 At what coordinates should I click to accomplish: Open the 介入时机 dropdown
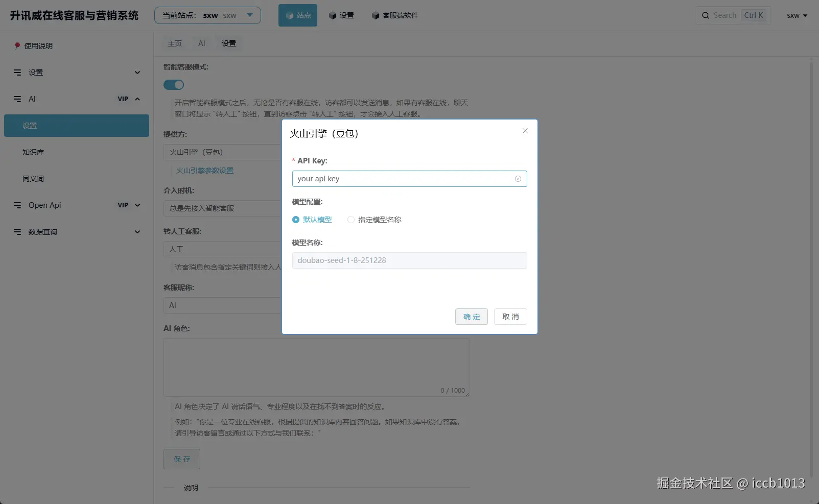pos(223,208)
